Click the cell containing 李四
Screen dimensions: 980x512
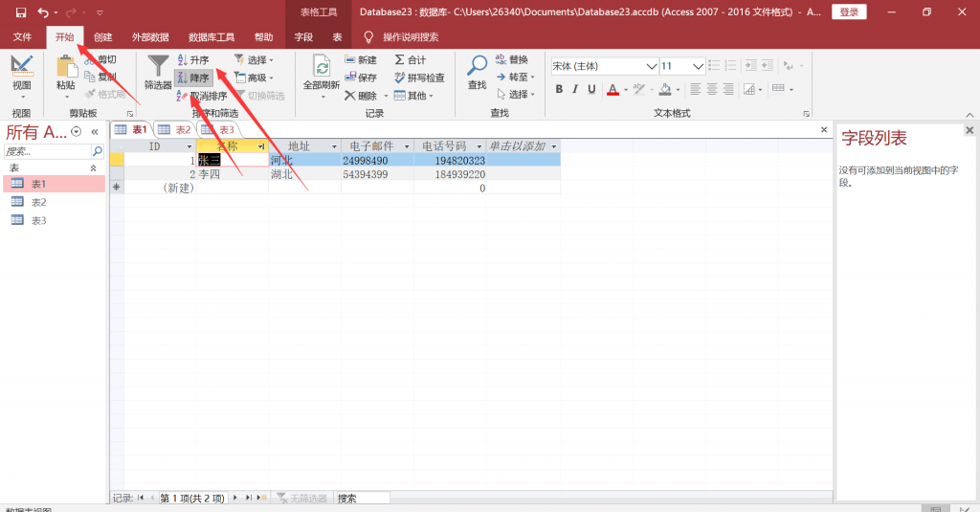(233, 174)
